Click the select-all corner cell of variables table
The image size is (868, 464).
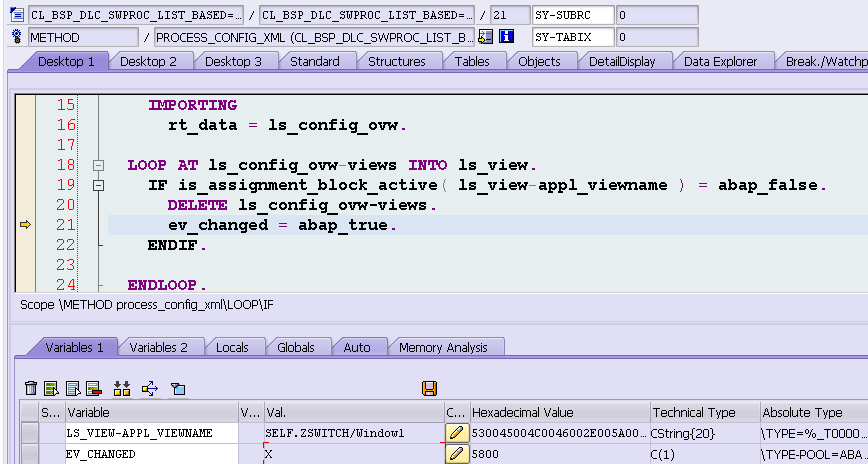pos(30,413)
